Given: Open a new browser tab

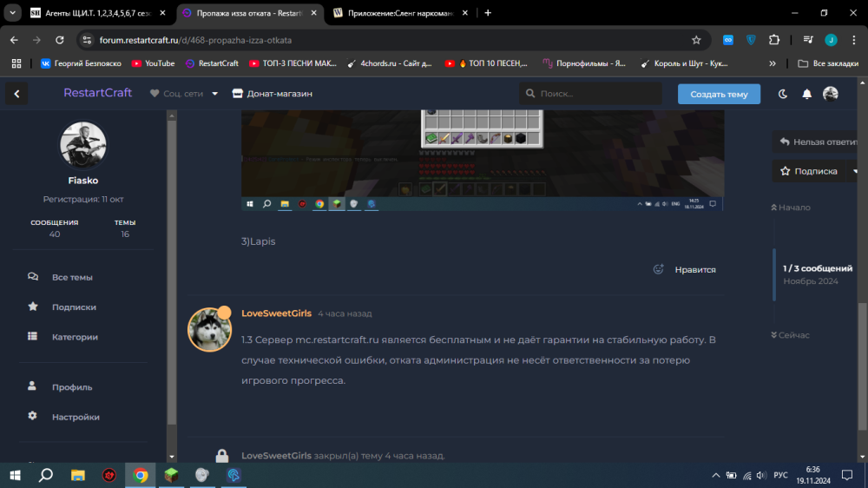Looking at the screenshot, I should point(488,13).
